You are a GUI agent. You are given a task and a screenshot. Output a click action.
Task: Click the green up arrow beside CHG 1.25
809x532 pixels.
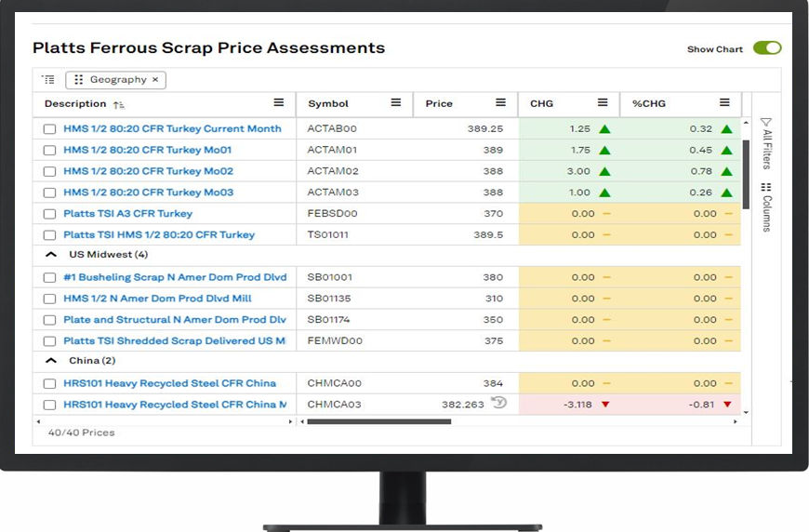pyautogui.click(x=604, y=129)
